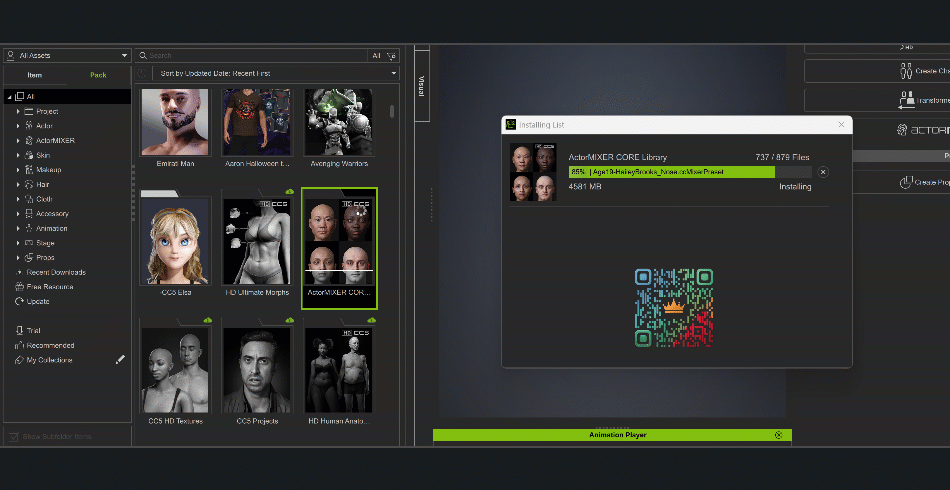The width and height of the screenshot is (950, 490).
Task: Select the ActorMIXER category icon
Action: [x=28, y=141]
